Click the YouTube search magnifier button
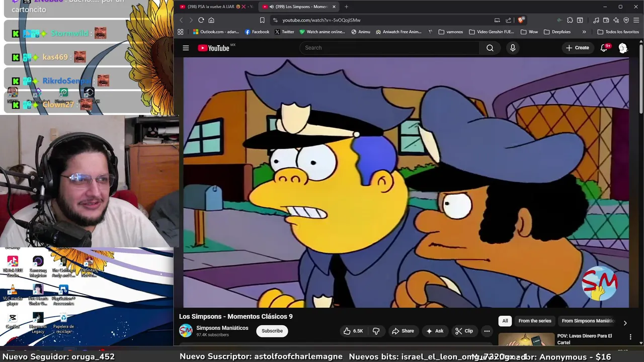This screenshot has width=644, height=362. tap(490, 48)
